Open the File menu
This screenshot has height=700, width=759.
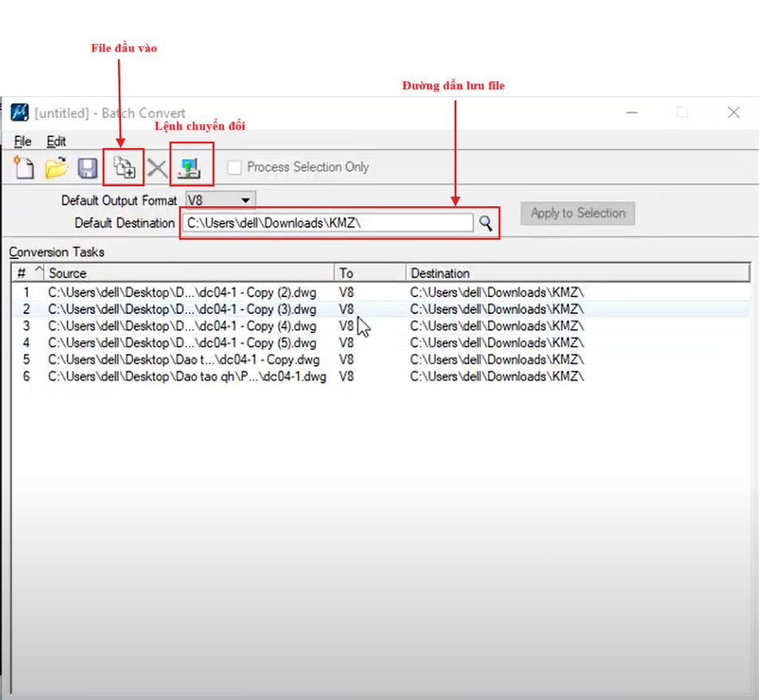coord(23,141)
